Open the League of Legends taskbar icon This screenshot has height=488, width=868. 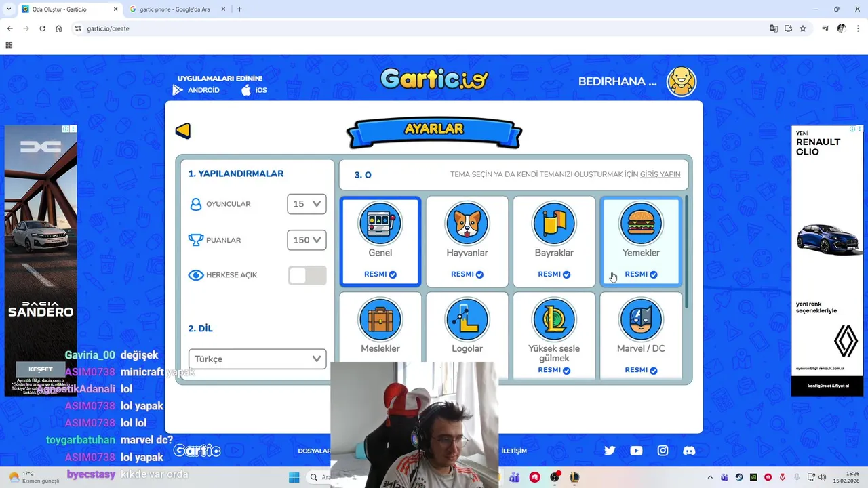pyautogui.click(x=574, y=477)
